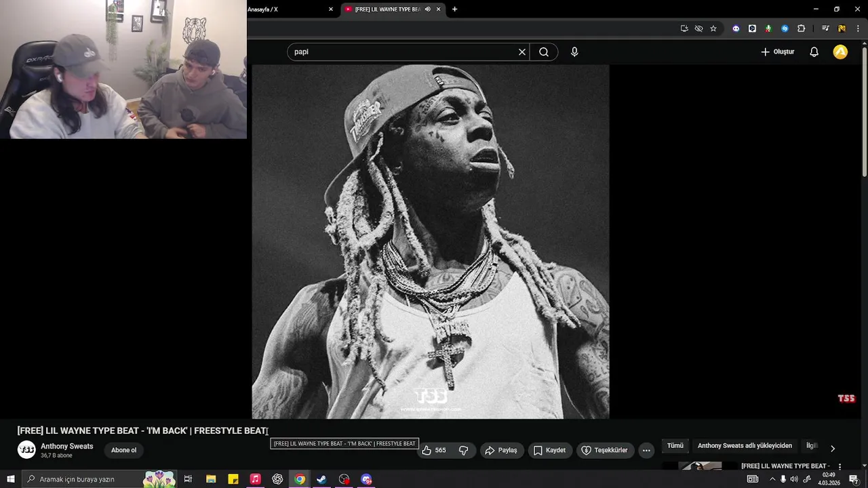Open options menu for the recommended video
The width and height of the screenshot is (868, 488).
[x=840, y=467]
